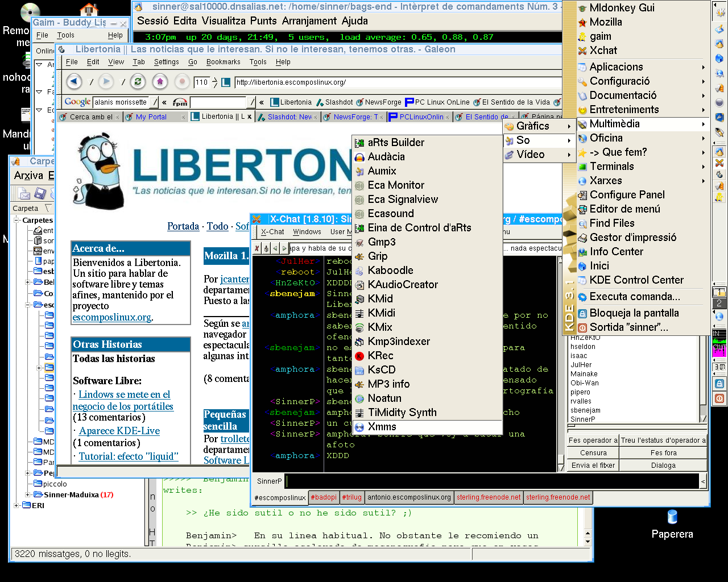Screen dimensions: 728x582
Task: Switch to virtual desktop 1 in the pager
Action: pos(719,292)
